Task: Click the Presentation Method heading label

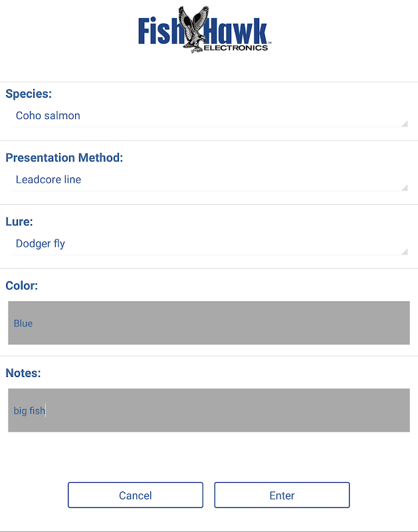Action: (64, 158)
